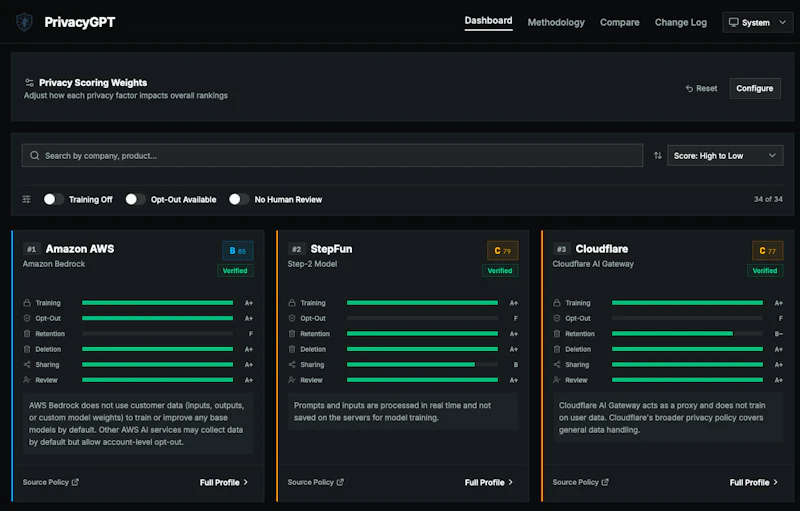
Task: Click the Review person icon on Amazon AWS card
Action: click(x=27, y=380)
